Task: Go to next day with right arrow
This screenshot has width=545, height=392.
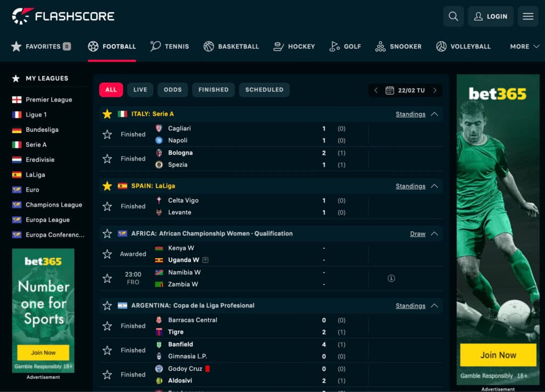Action: pos(435,90)
